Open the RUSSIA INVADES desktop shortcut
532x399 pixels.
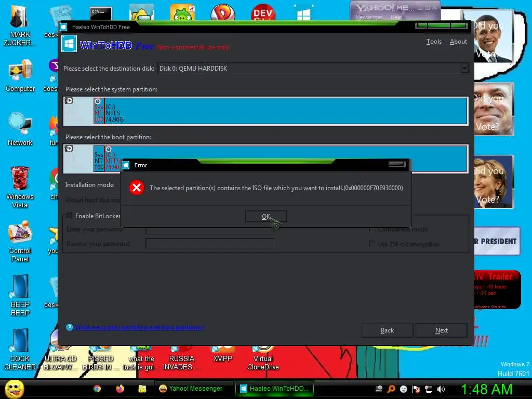181,358
